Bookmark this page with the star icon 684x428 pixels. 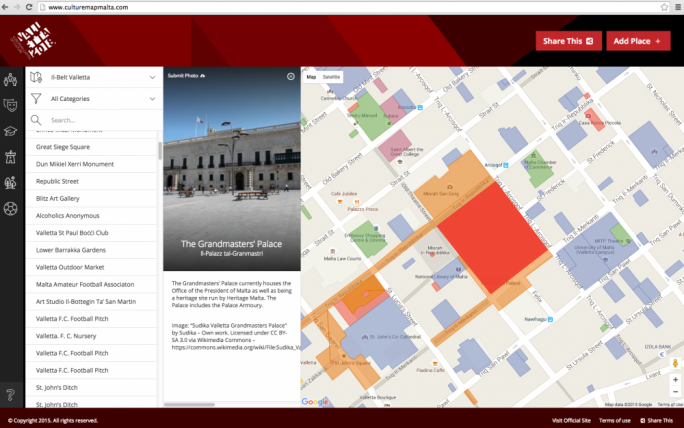tap(663, 7)
